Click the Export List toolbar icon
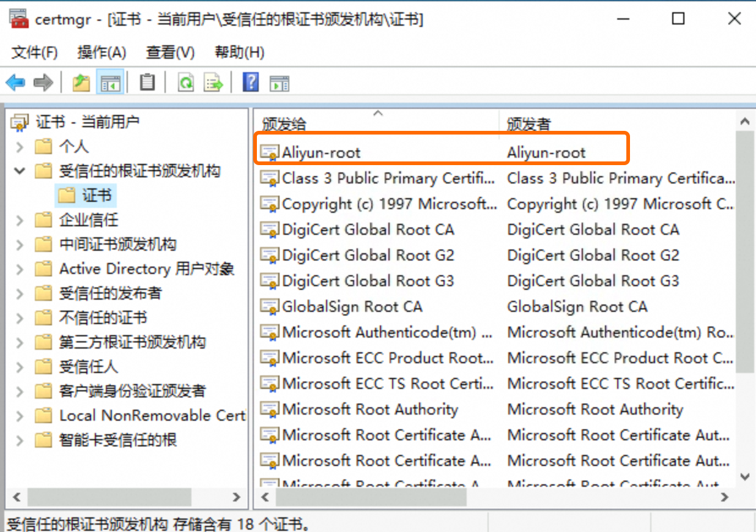 pyautogui.click(x=213, y=82)
